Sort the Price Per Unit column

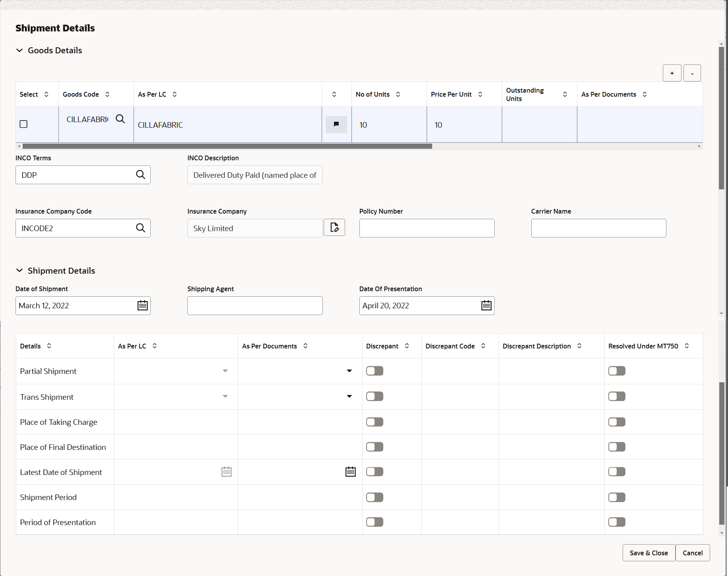pos(480,94)
